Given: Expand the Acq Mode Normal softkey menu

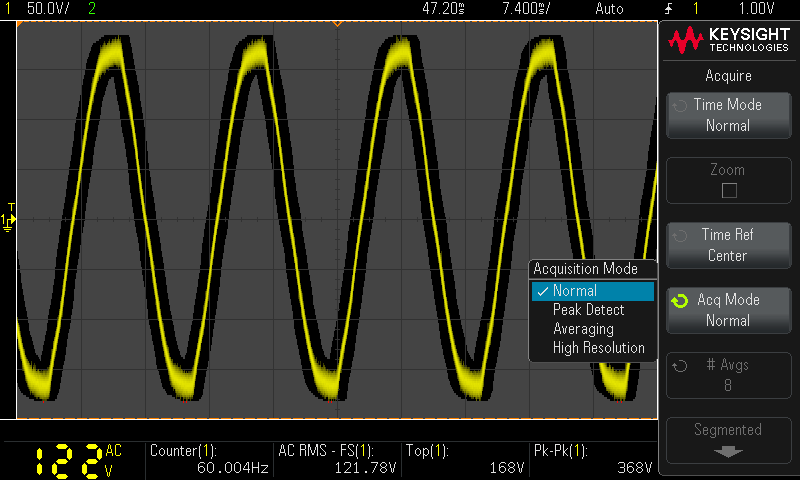Looking at the screenshot, I should coord(728,311).
